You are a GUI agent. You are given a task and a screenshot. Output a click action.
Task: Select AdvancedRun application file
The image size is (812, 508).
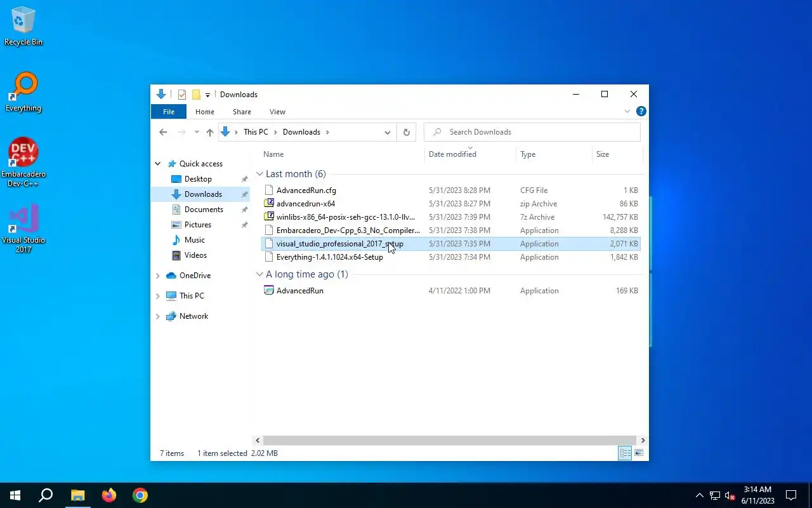pos(451,291)
